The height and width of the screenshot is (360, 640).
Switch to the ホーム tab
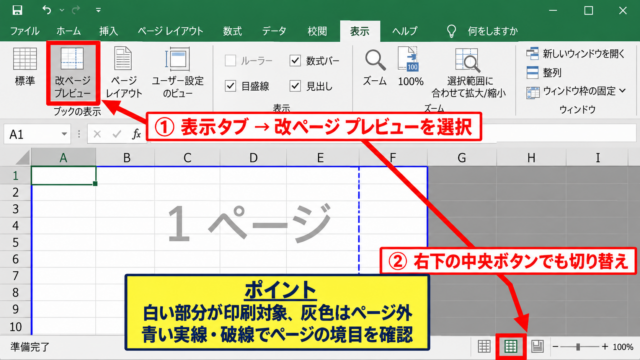(x=68, y=31)
